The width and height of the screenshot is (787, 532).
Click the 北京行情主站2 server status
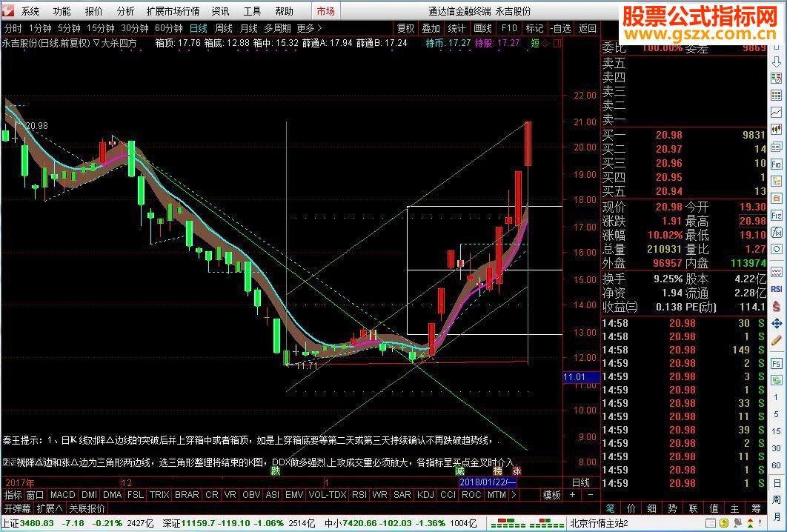[599, 524]
